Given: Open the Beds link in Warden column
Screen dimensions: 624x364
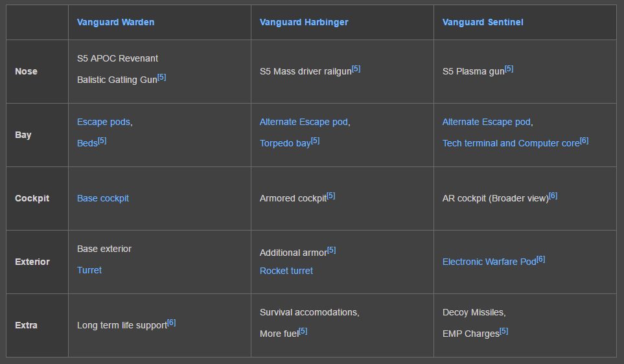Looking at the screenshot, I should point(87,143).
